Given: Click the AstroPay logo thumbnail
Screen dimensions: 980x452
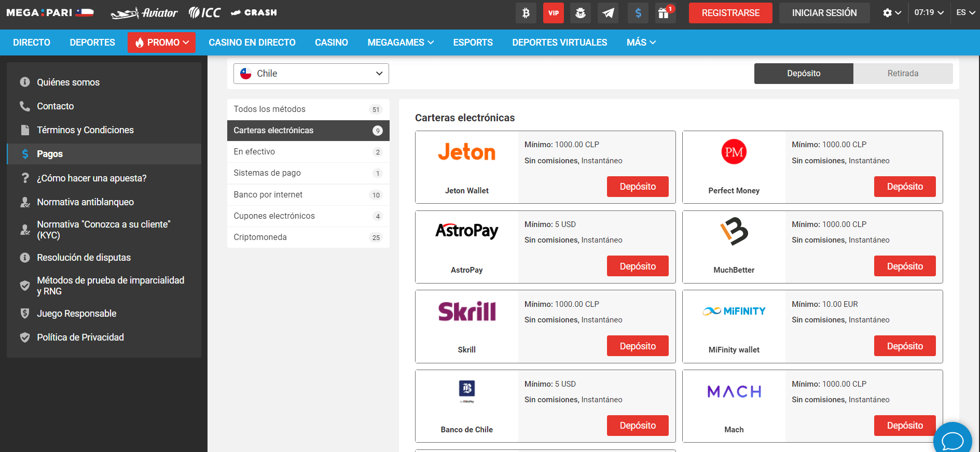Looking at the screenshot, I should (x=466, y=231).
